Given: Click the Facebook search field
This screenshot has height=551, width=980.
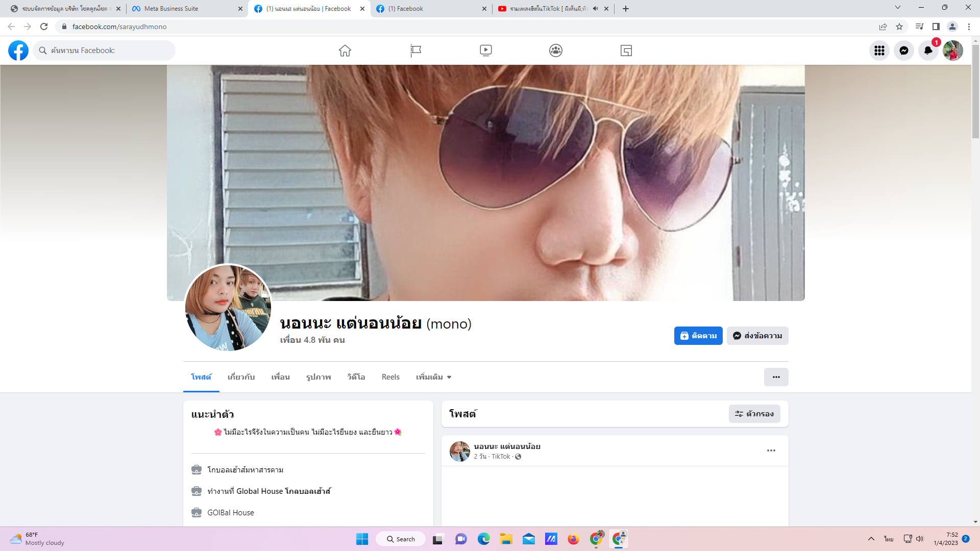Looking at the screenshot, I should 105,51.
